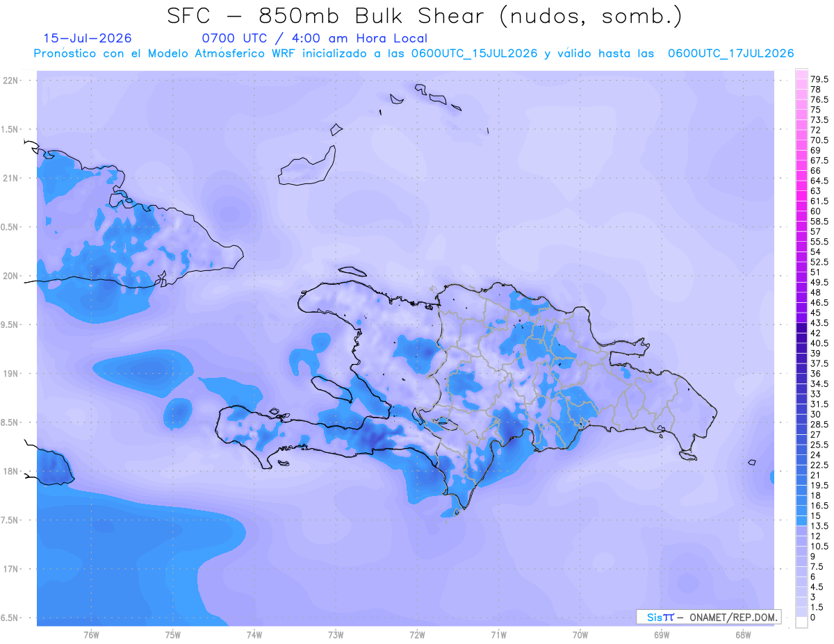The height and width of the screenshot is (644, 834).
Task: Click the "ONAMET/REP.DOM." credit label
Action: tap(733, 617)
